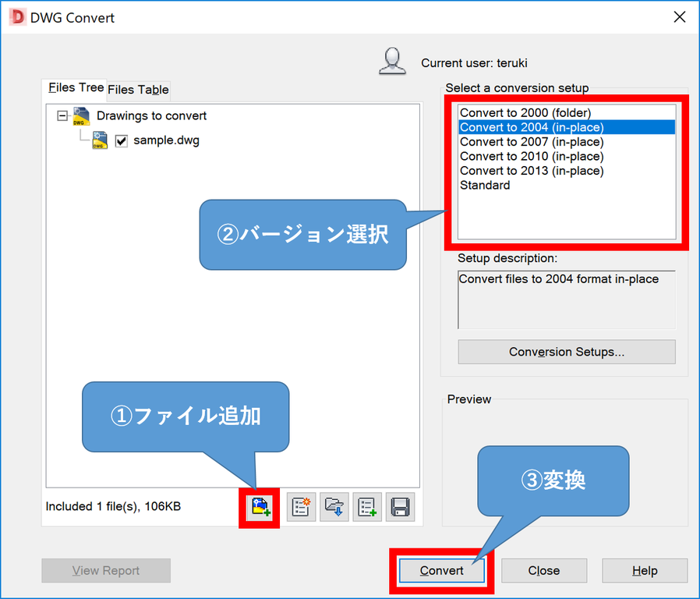Image resolution: width=700 pixels, height=599 pixels.
Task: Close the DWG Convert window
Action: [x=680, y=17]
